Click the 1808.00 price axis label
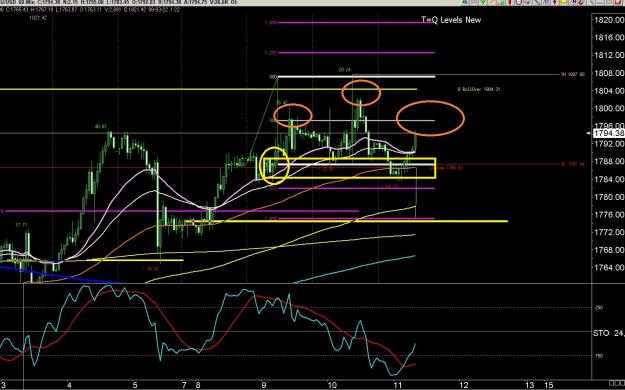The image size is (625, 390). (x=609, y=73)
